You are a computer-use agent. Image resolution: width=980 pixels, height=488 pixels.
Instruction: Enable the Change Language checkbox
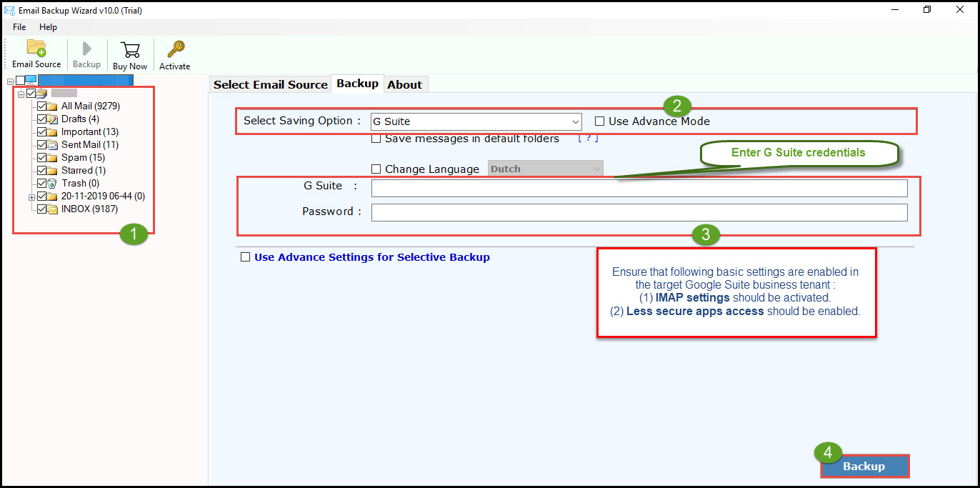tap(376, 169)
